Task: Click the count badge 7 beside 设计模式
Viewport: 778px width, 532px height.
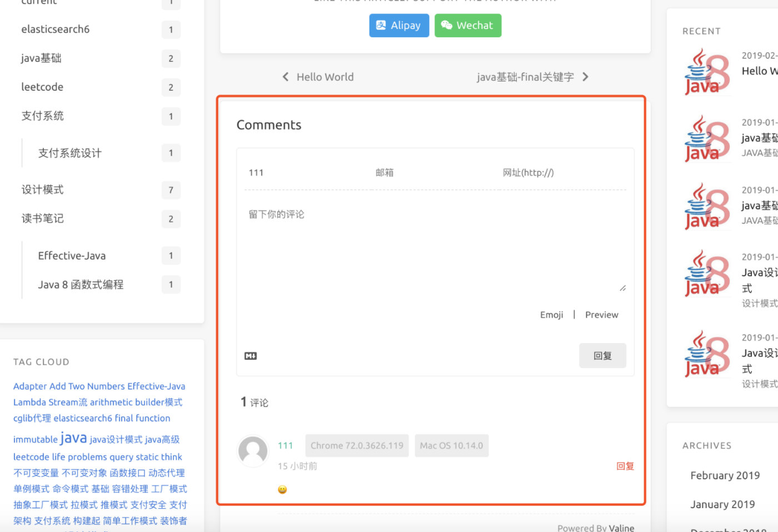Action: [x=171, y=190]
